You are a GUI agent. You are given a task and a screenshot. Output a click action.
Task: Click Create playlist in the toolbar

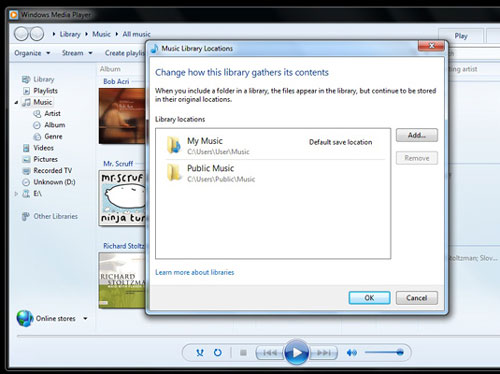(125, 53)
